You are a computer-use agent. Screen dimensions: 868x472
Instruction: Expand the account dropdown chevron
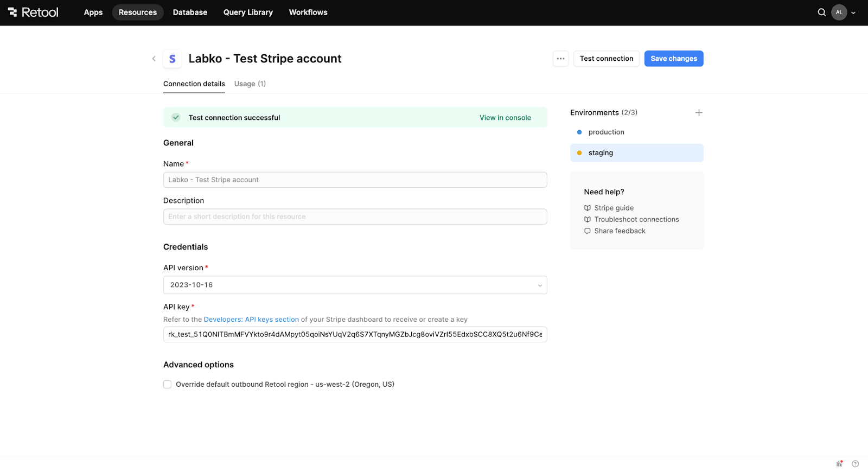[x=853, y=12]
